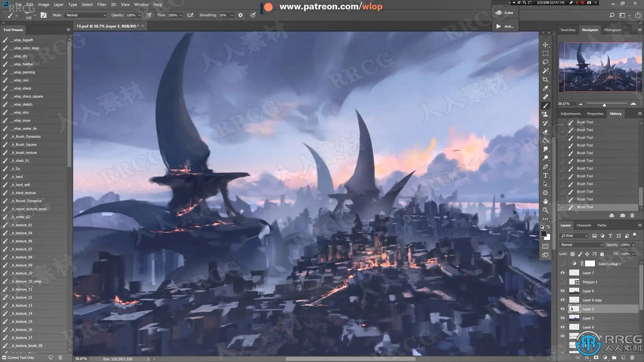The height and width of the screenshot is (362, 644).
Task: Toggle Current Tool Only checkbox
Action: click(x=4, y=358)
